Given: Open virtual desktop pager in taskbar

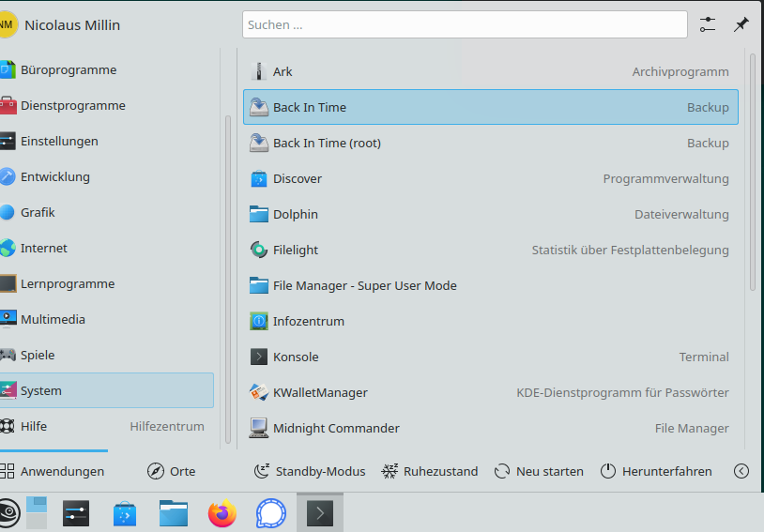Looking at the screenshot, I should coord(37,512).
